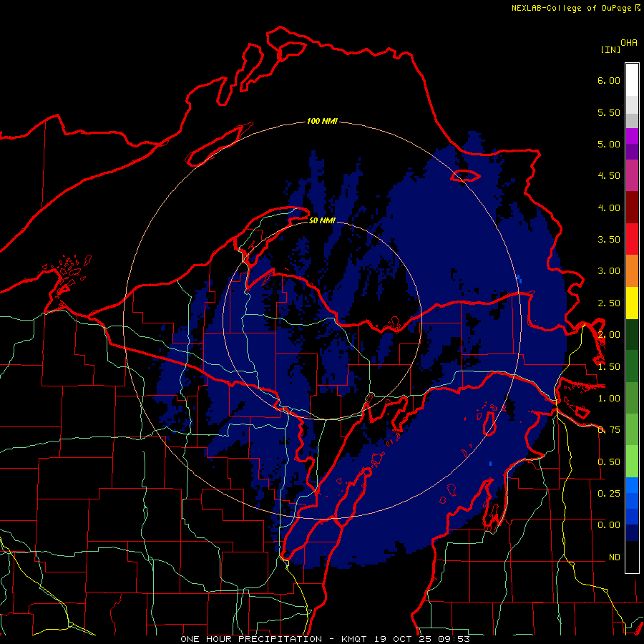Pick the bright red legend swatch near 3.50

click(x=632, y=239)
